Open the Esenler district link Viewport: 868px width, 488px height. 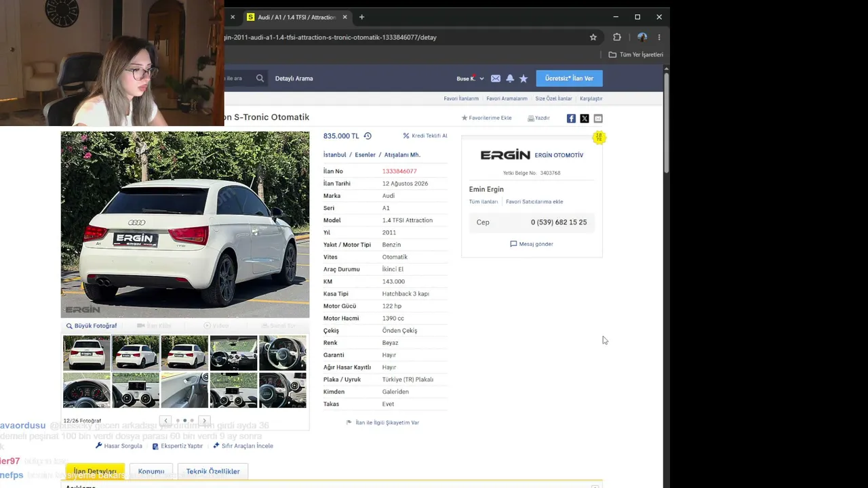(365, 155)
